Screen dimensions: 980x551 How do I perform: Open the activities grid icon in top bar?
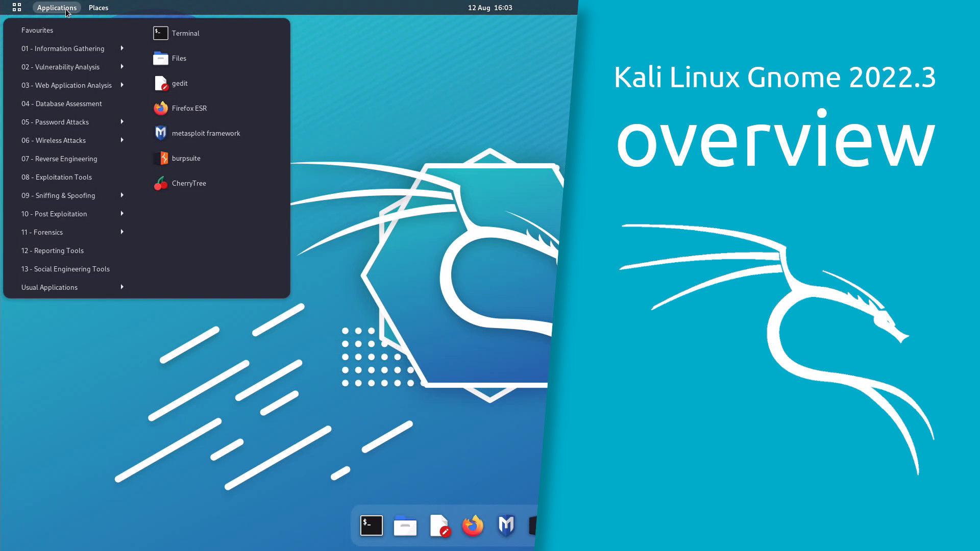17,8
